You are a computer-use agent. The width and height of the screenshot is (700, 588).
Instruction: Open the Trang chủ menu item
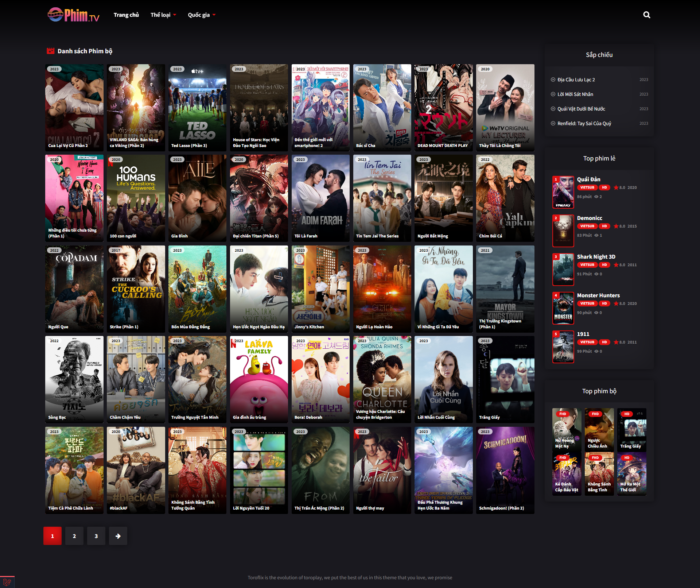point(126,15)
